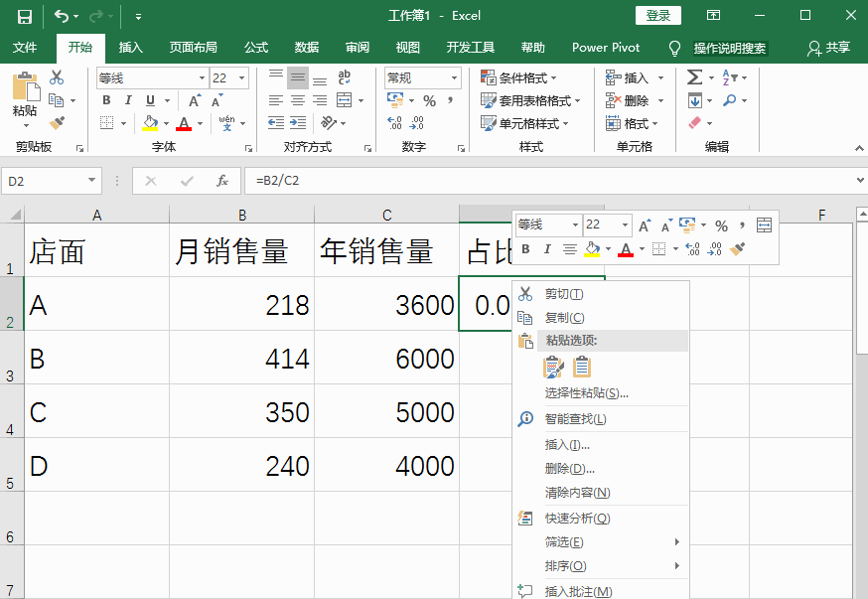The width and height of the screenshot is (868, 599).
Task: Open the ribbon font size dropdown
Action: click(x=241, y=78)
